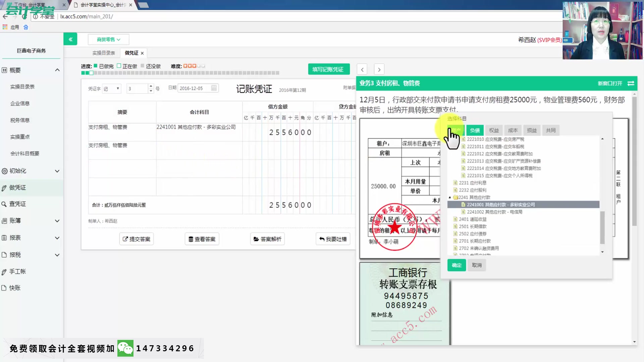
Task: Switch to the 资产 category in 选择科目
Action: (456, 130)
